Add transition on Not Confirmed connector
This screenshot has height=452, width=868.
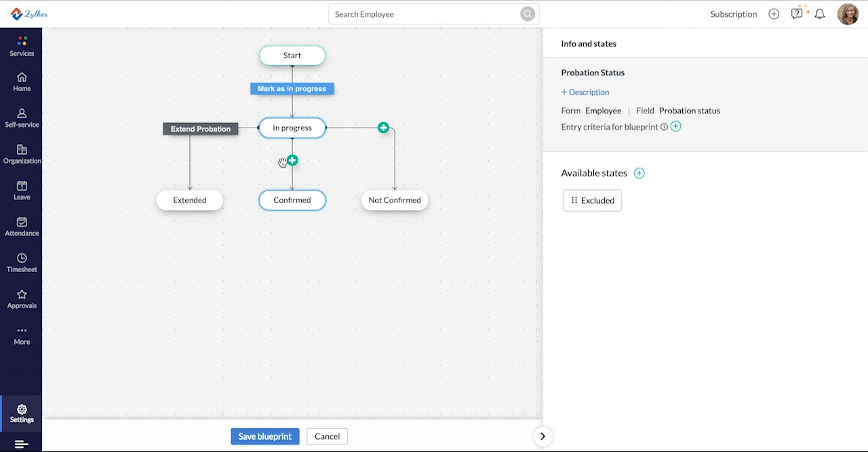[383, 128]
